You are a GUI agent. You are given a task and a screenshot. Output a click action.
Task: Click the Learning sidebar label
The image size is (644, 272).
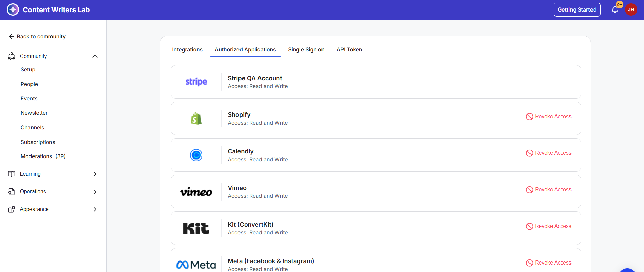[x=30, y=174]
